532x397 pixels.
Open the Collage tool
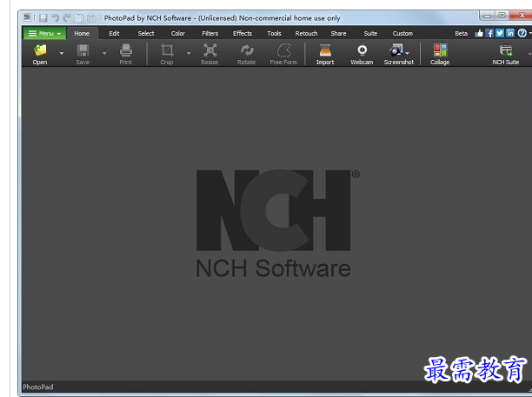pyautogui.click(x=440, y=54)
